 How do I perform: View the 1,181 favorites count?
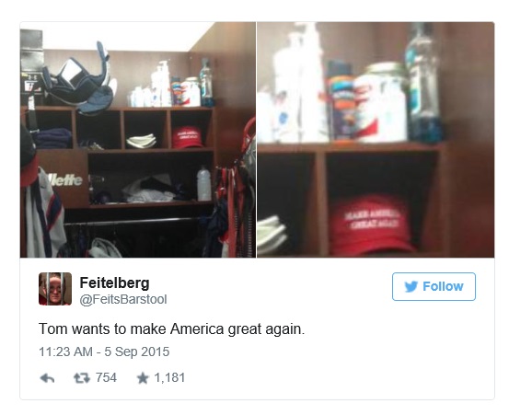[x=169, y=377]
